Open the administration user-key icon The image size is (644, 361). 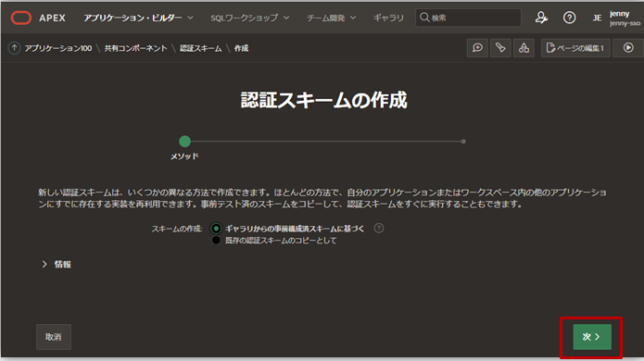tap(541, 18)
